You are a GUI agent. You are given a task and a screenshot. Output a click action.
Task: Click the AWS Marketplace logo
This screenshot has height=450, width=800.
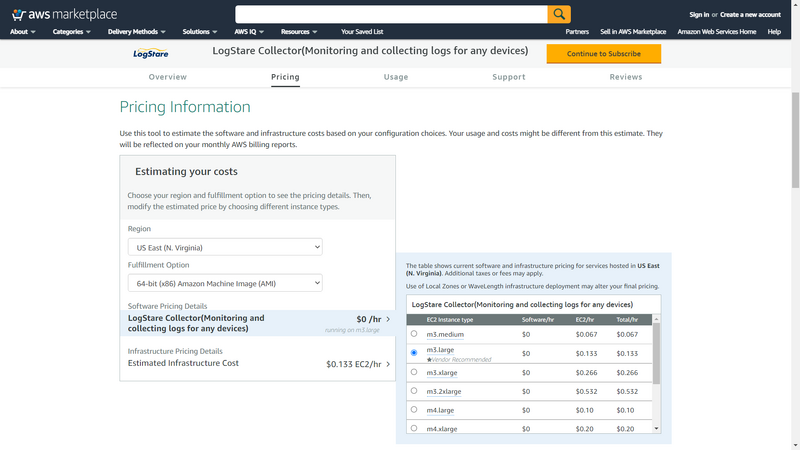click(63, 14)
